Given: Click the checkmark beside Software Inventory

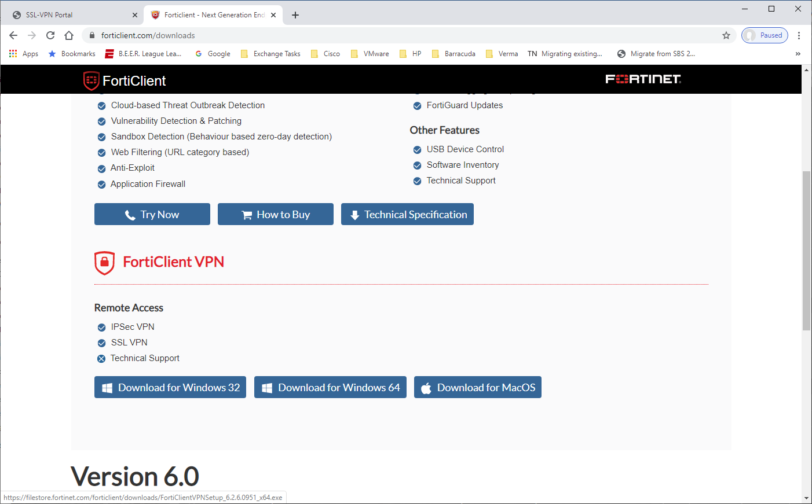Looking at the screenshot, I should (417, 165).
